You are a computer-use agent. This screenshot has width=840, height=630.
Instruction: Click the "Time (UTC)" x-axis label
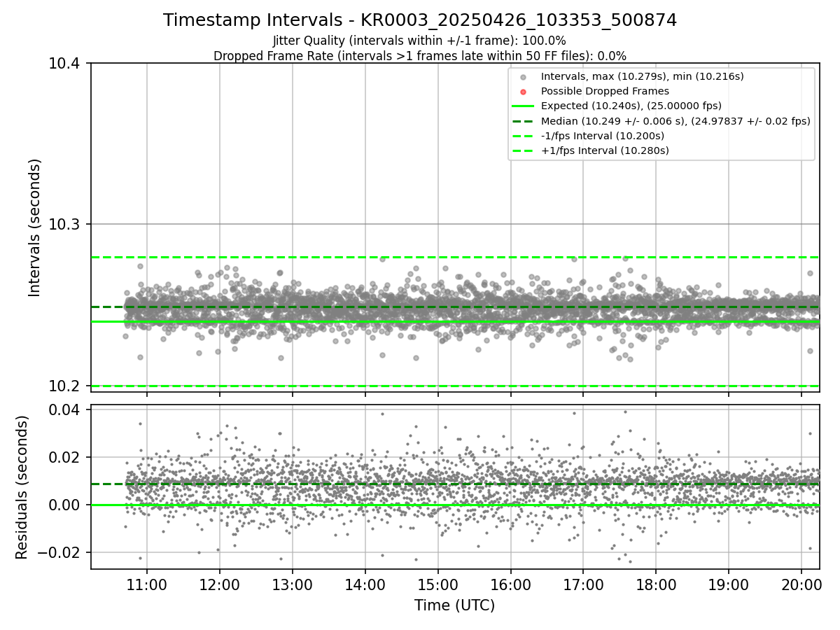click(455, 605)
